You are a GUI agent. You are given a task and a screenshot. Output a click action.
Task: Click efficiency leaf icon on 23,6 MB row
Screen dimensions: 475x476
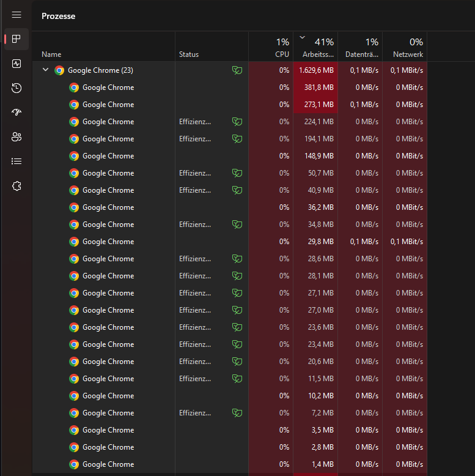(237, 327)
